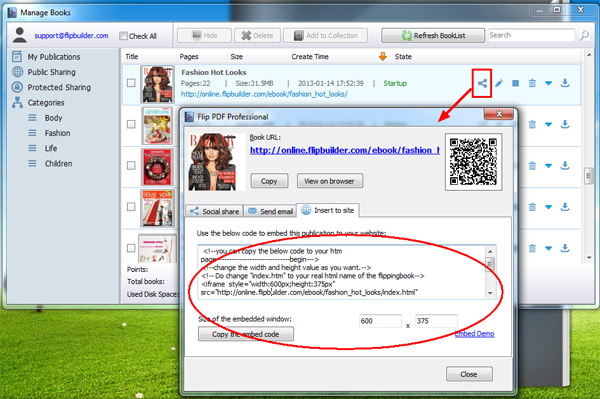Click Refresh BookList button

click(433, 36)
